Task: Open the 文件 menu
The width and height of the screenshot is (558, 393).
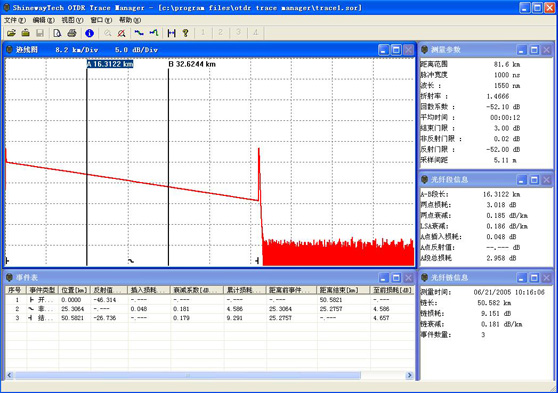Action: click(x=15, y=20)
